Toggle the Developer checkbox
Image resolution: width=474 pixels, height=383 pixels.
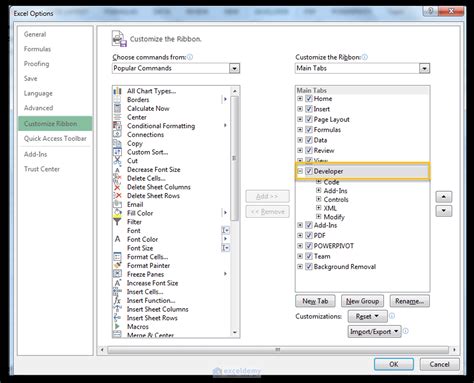tap(309, 171)
